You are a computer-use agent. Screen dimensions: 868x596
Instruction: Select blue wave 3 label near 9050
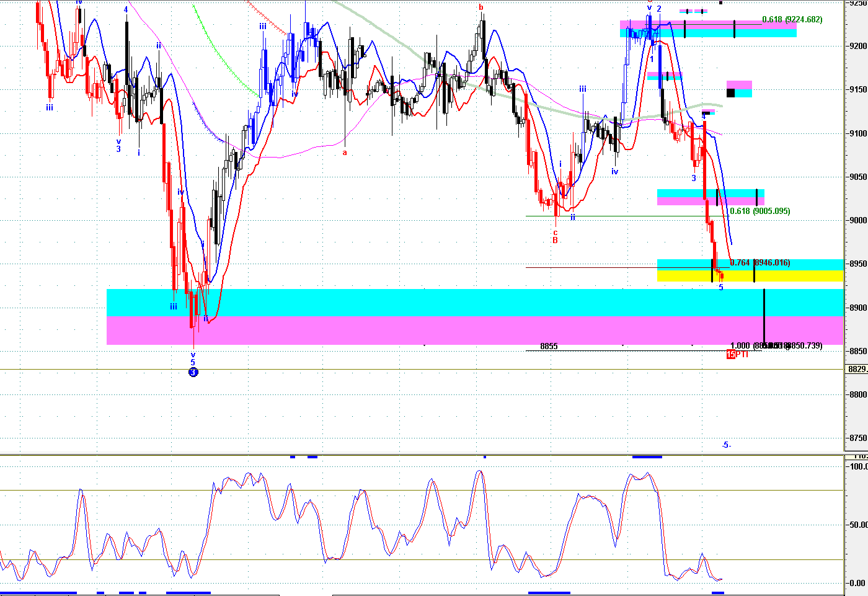click(694, 179)
